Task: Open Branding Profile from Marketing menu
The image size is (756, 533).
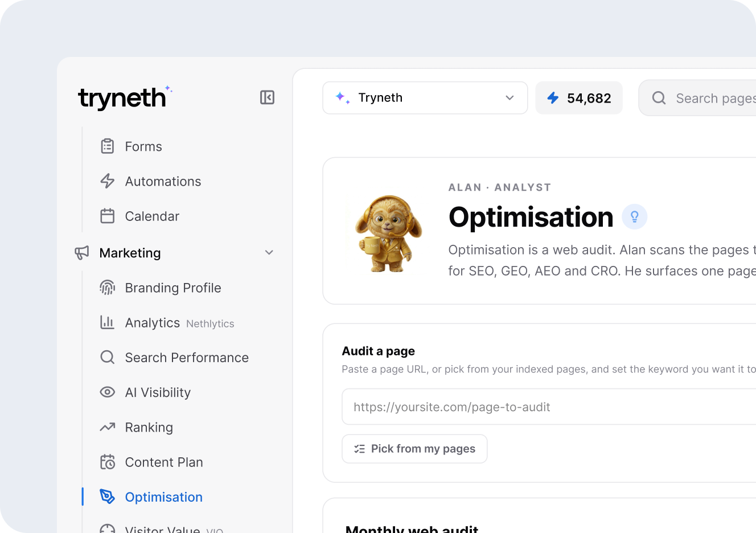Action: (173, 288)
